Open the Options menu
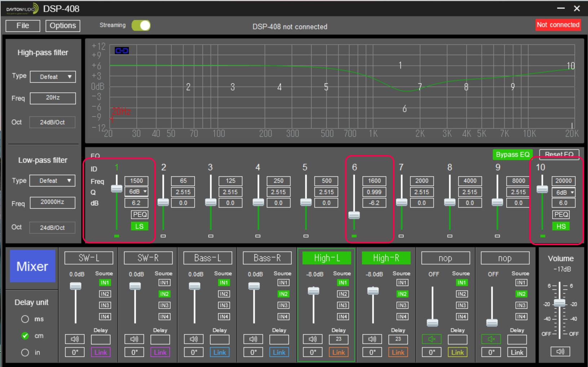Viewport: 588px width, 367px height. (63, 26)
